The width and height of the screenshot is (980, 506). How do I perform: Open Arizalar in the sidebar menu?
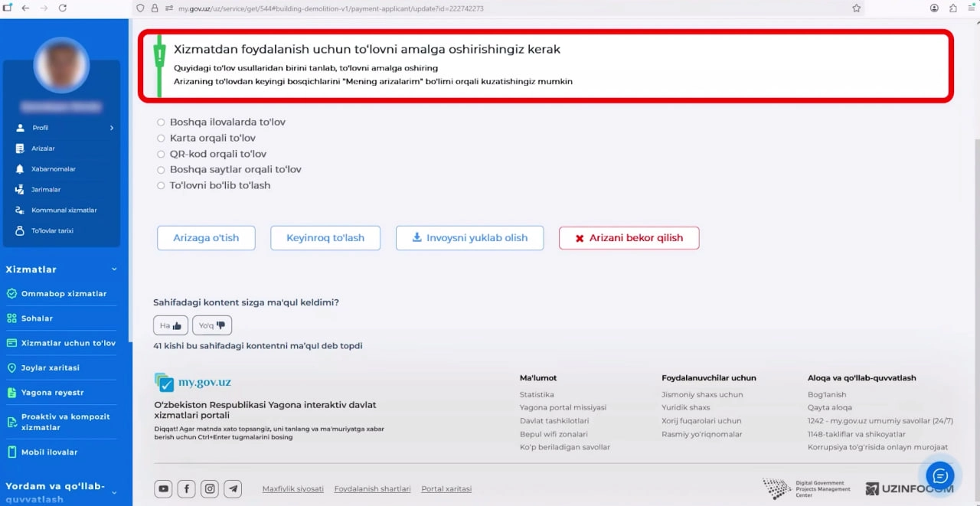[x=43, y=149]
